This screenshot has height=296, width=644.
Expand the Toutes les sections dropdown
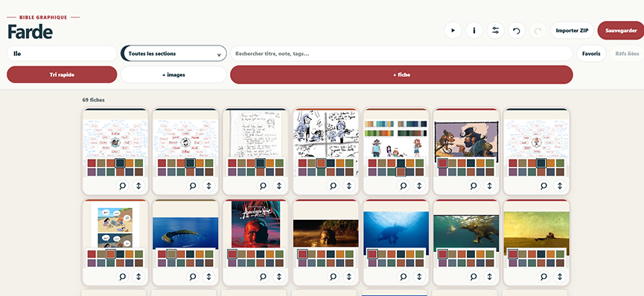coord(173,54)
